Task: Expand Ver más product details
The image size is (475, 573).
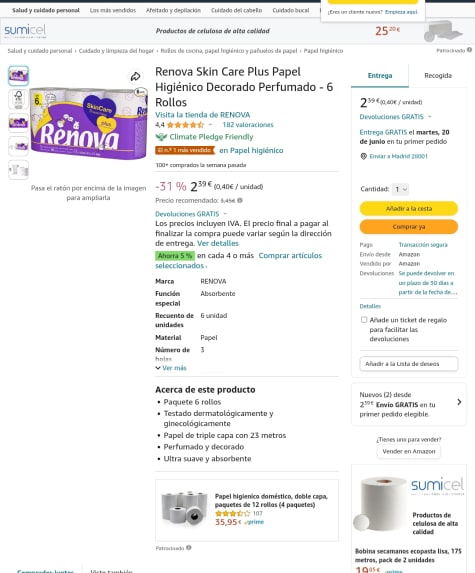Action: (171, 368)
